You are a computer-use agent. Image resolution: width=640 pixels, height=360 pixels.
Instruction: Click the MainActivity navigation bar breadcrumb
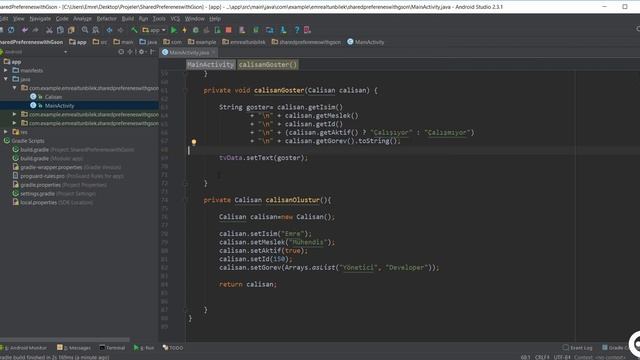coord(365,42)
